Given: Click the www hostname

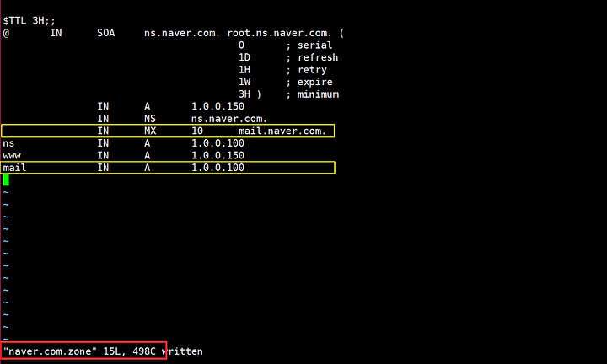Looking at the screenshot, I should pos(12,156).
